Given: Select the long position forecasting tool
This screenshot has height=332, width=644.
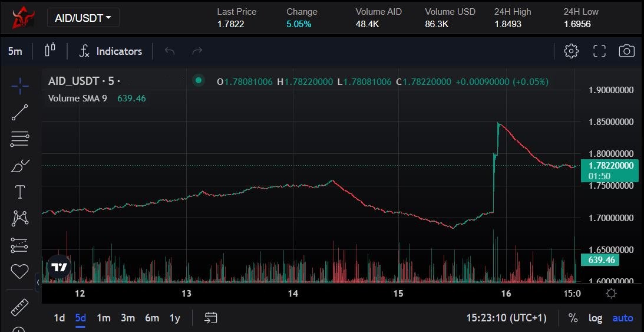Looking at the screenshot, I should click(19, 245).
